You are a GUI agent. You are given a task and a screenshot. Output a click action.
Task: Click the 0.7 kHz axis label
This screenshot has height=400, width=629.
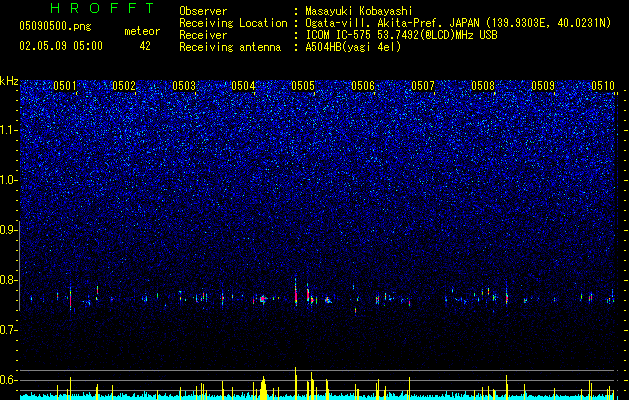coord(8,330)
